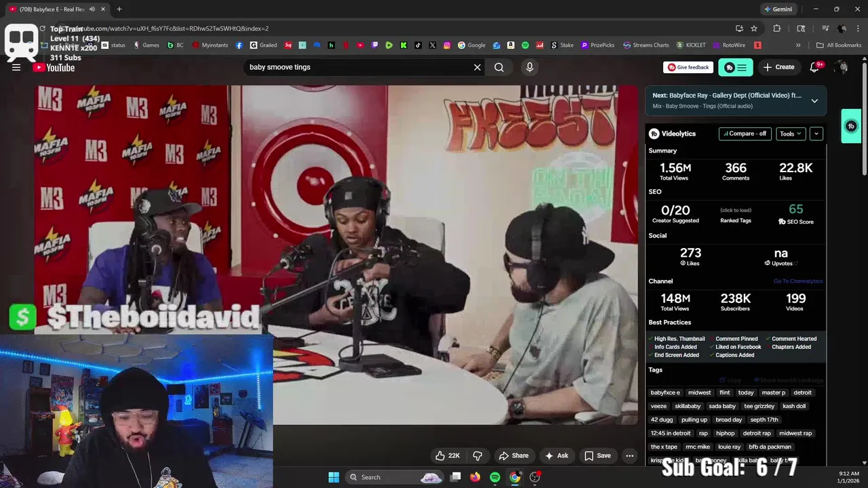Expand the Next up playlist chevron

click(x=814, y=100)
